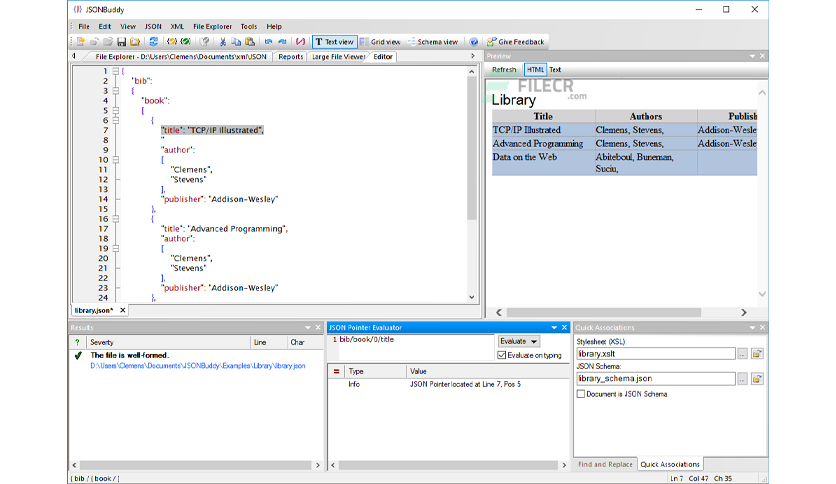Switch to Text view
836x484 pixels.
tap(334, 42)
